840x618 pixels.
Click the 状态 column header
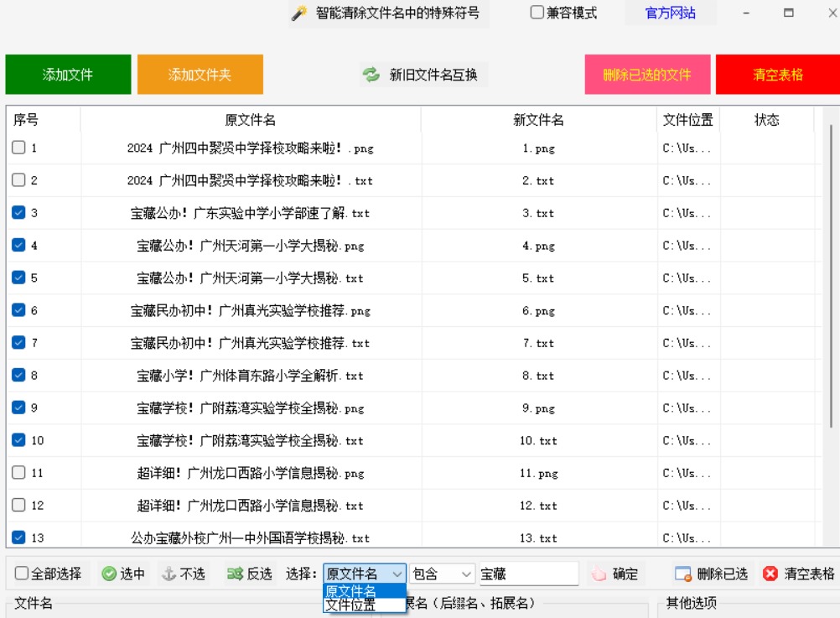tap(766, 120)
